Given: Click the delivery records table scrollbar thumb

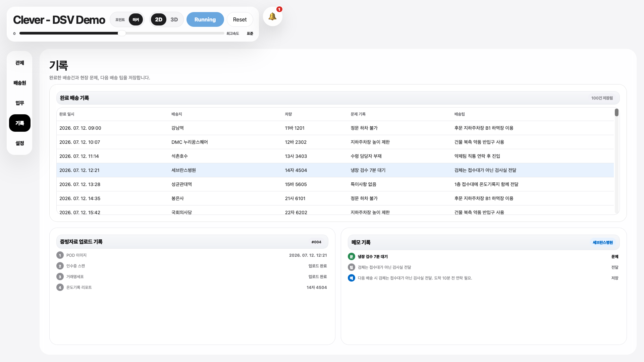Looking at the screenshot, I should coord(616,113).
